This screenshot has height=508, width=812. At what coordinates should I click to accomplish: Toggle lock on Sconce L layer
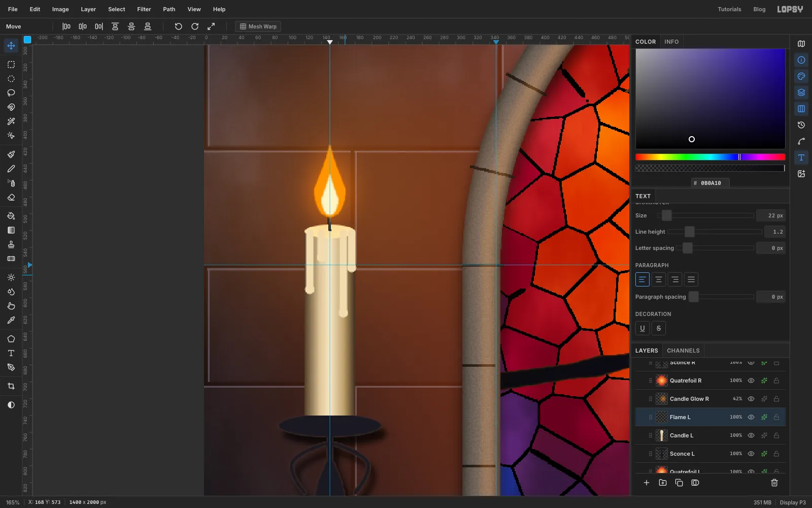[776, 454]
